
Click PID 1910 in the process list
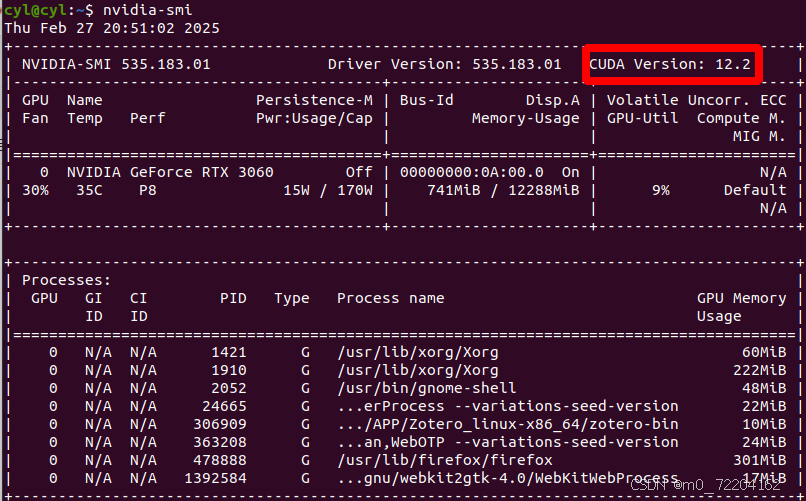229,370
